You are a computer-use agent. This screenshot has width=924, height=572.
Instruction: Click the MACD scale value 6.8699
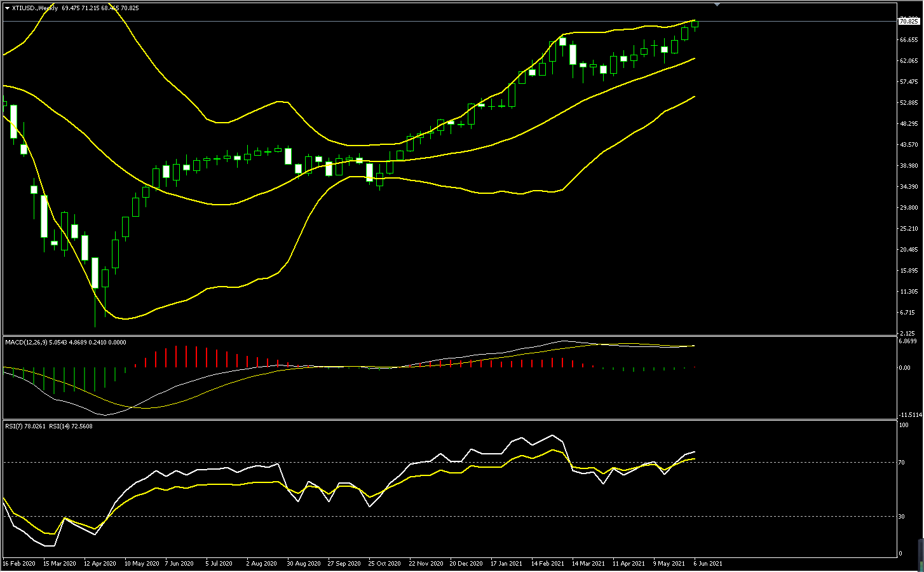908,341
